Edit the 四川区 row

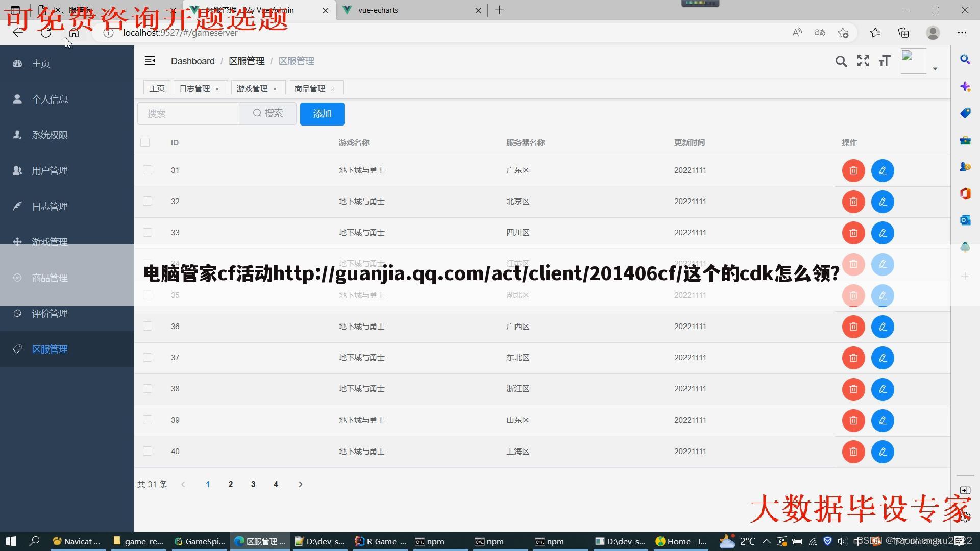[x=883, y=233]
